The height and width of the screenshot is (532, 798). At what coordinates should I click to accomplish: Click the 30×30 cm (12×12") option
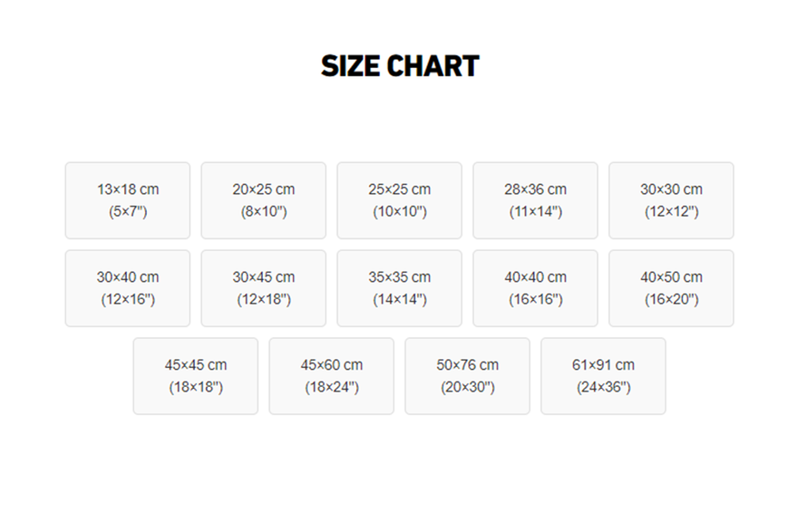coord(671,200)
